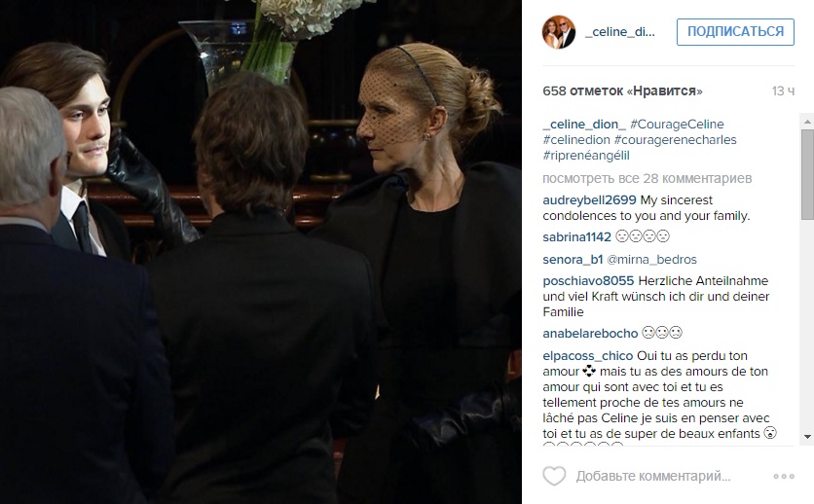Open poschiavo8055 commenter profile
This screenshot has width=814, height=504.
click(588, 281)
